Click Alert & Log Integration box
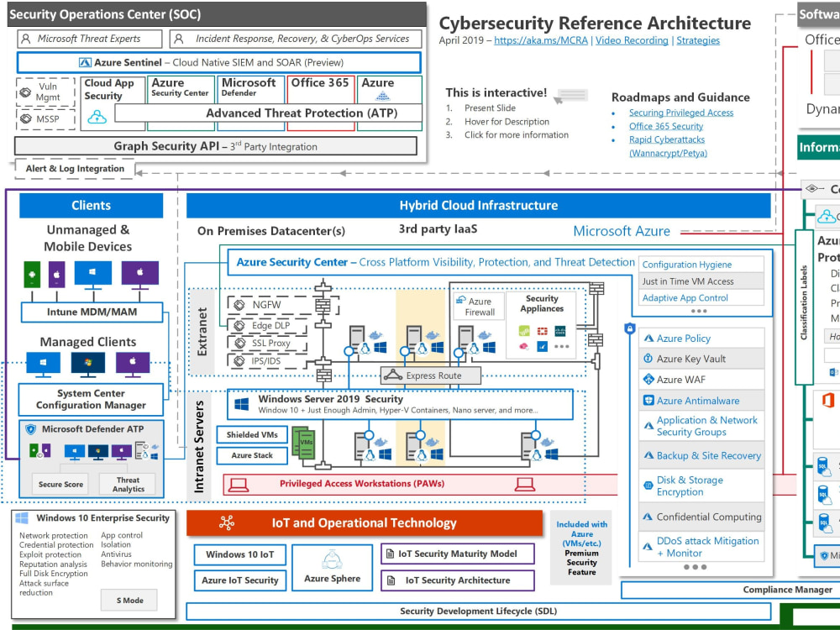840x630 pixels. [75, 169]
